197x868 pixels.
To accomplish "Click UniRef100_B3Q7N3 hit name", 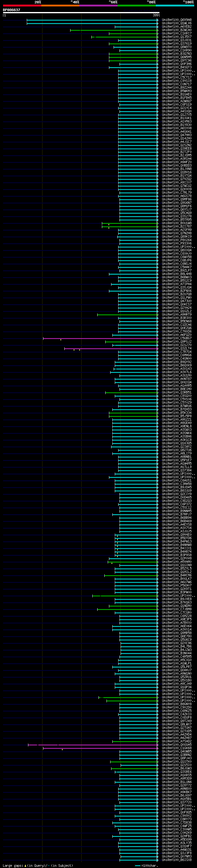I will coord(177,54).
